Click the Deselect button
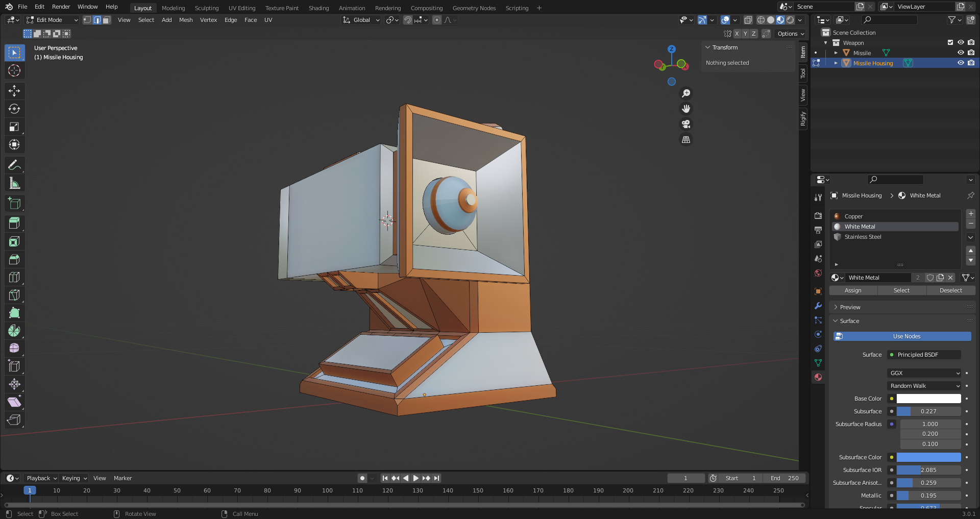The width and height of the screenshot is (980, 519). point(950,290)
